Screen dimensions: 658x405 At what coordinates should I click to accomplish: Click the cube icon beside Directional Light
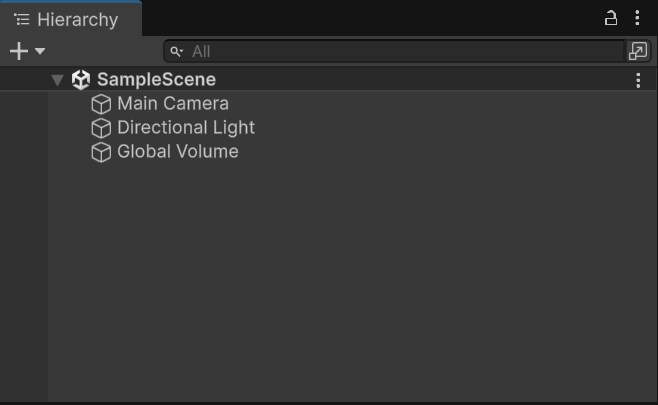point(101,128)
